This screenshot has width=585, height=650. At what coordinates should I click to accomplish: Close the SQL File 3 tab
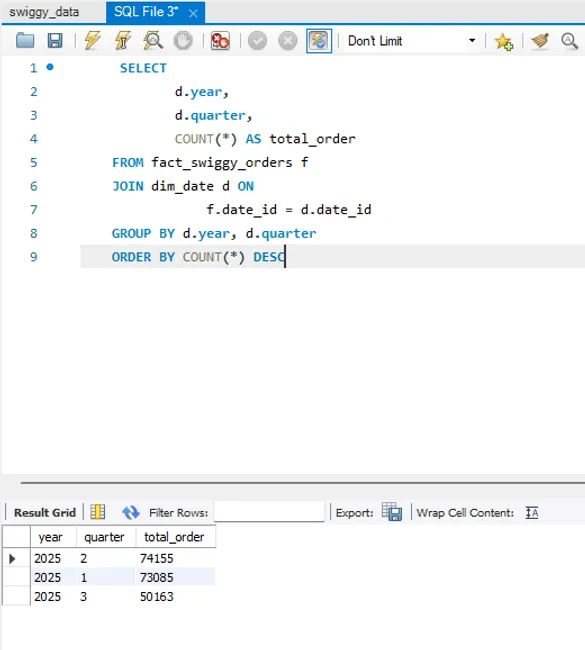(x=193, y=13)
